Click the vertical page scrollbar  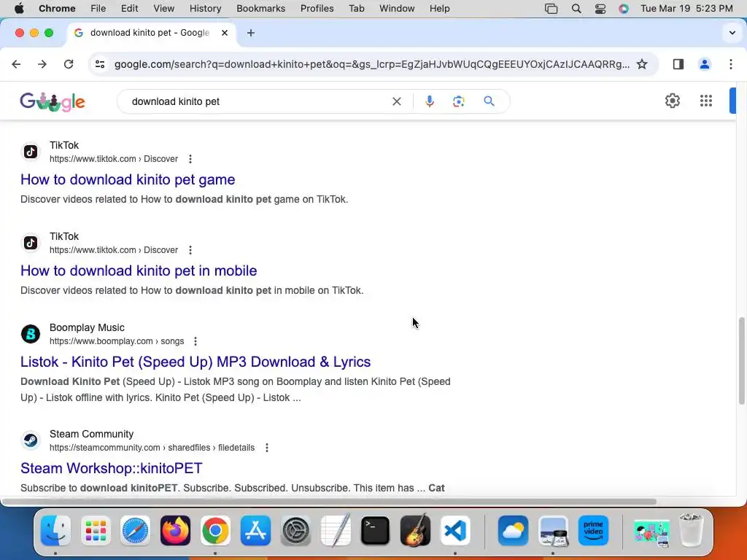pyautogui.click(x=741, y=361)
